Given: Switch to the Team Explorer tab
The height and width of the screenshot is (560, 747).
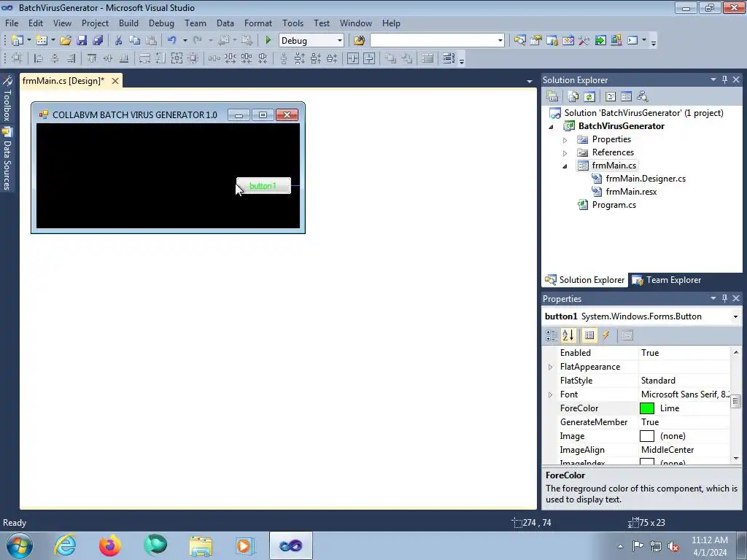Looking at the screenshot, I should pyautogui.click(x=667, y=280).
